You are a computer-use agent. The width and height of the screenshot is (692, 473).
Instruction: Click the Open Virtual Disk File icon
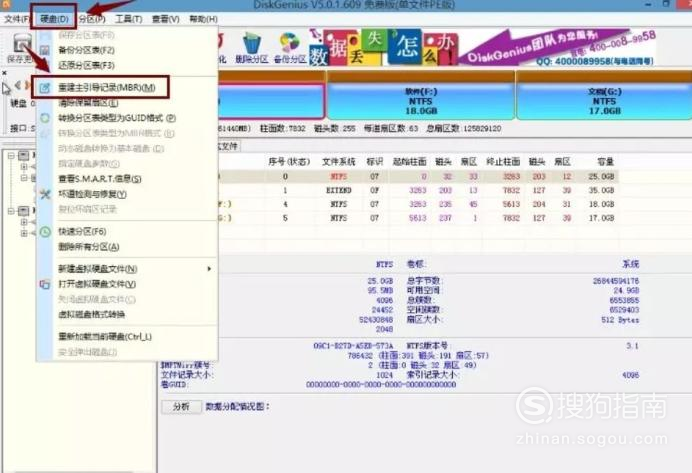click(x=45, y=284)
